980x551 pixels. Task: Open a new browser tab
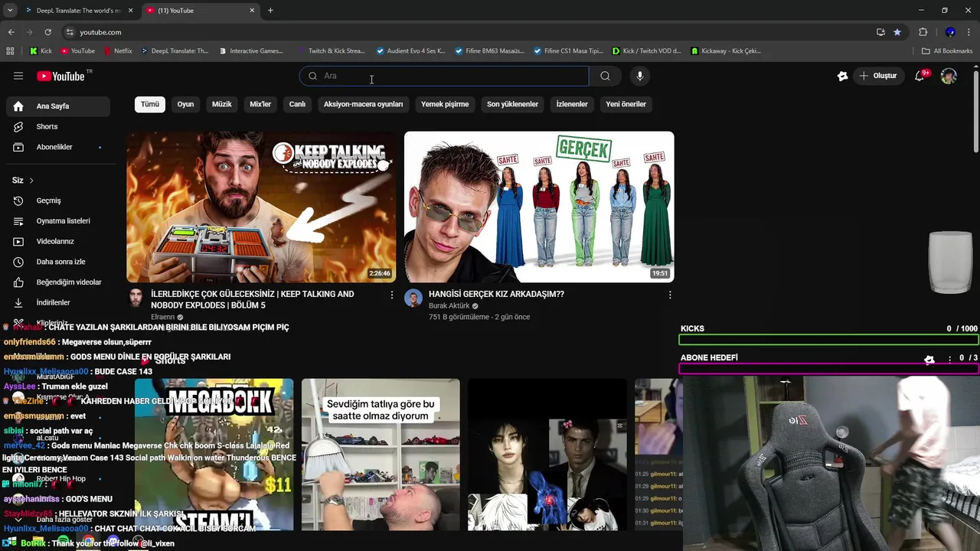pos(270,11)
